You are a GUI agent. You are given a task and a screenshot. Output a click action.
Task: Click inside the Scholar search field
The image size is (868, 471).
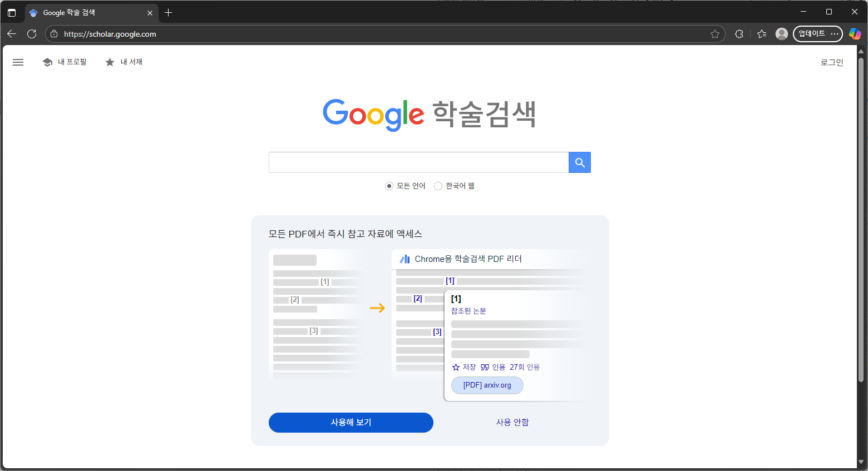[417, 162]
